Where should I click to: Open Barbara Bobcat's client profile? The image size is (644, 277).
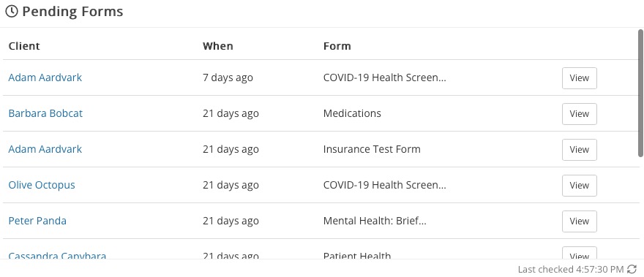pos(45,113)
